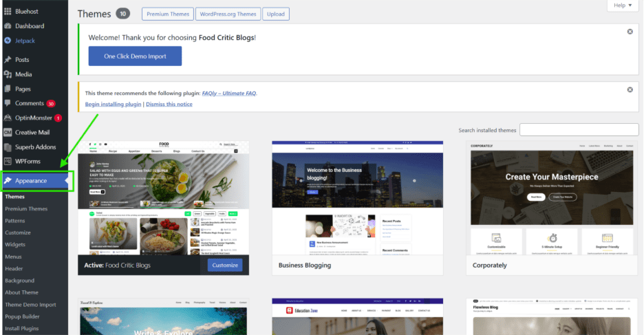The width and height of the screenshot is (644, 335).
Task: Click the Corporately theme name
Action: click(x=490, y=266)
